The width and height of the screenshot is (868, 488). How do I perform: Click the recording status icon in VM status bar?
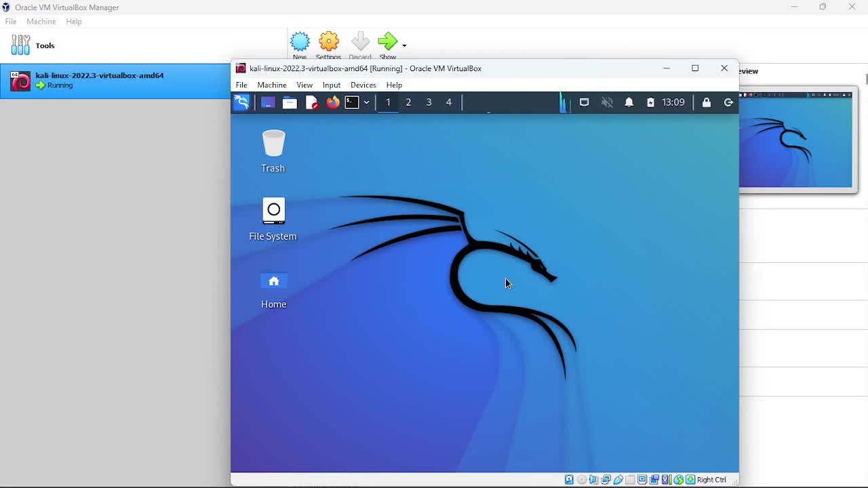tap(654, 480)
